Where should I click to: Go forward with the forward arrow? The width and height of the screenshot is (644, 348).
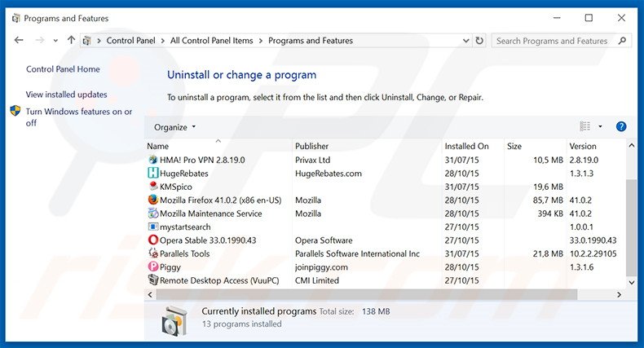coord(40,40)
